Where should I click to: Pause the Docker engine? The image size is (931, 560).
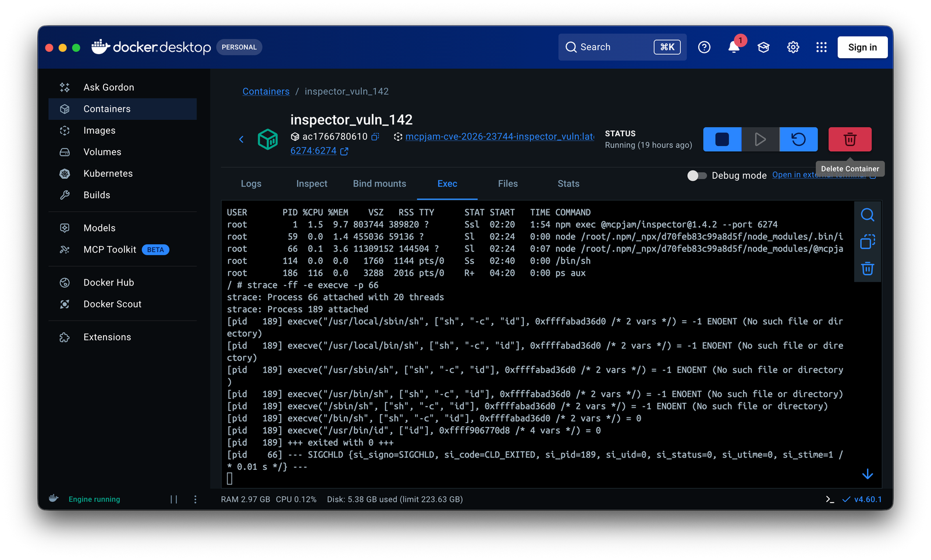pos(173,500)
